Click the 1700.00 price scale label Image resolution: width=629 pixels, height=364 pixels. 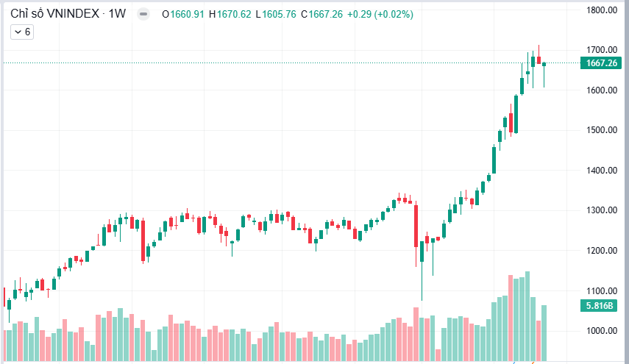click(602, 50)
